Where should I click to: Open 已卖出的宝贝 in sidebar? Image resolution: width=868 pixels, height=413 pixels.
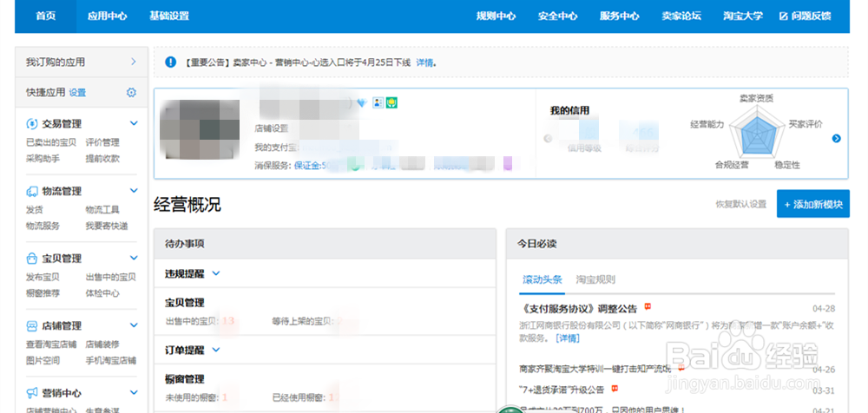51,142
